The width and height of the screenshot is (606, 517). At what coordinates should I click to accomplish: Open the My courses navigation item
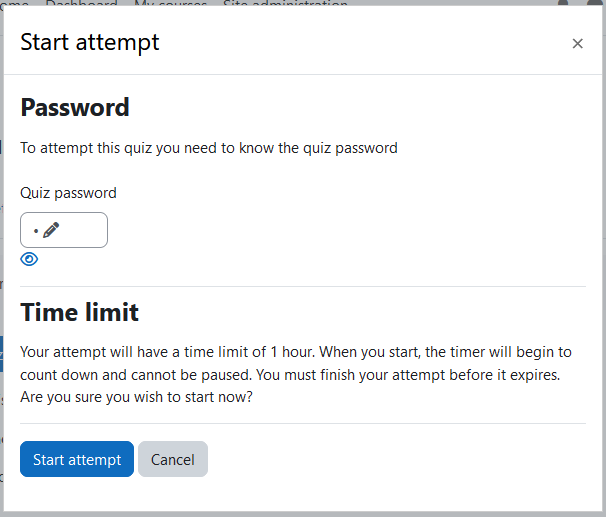pyautogui.click(x=170, y=3)
